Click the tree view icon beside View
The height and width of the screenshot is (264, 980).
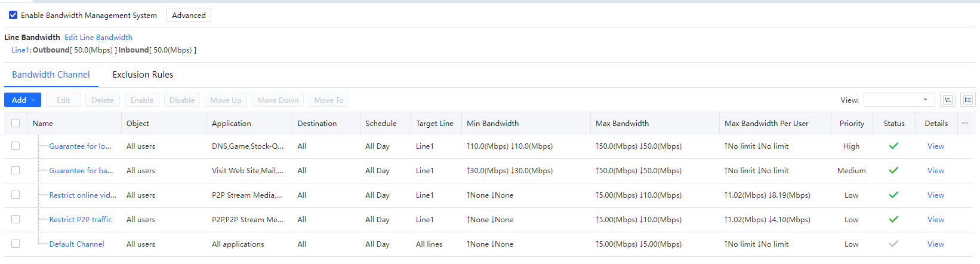coord(947,100)
